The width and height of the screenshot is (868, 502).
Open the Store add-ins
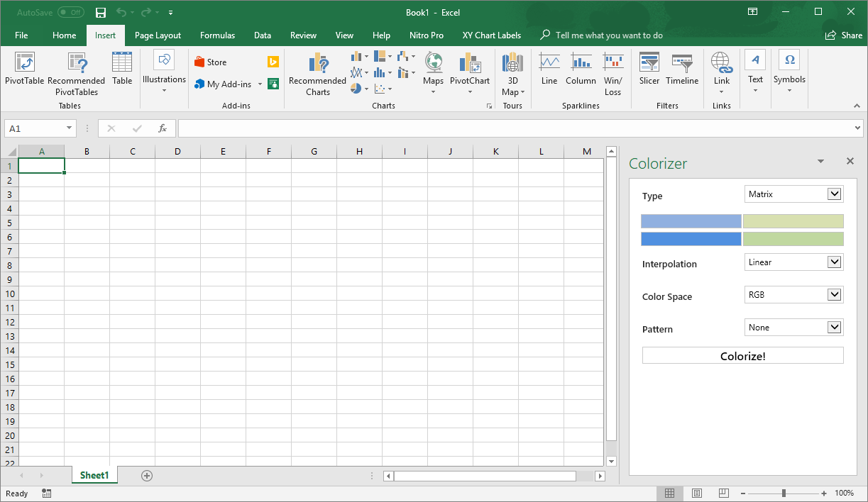pos(211,62)
